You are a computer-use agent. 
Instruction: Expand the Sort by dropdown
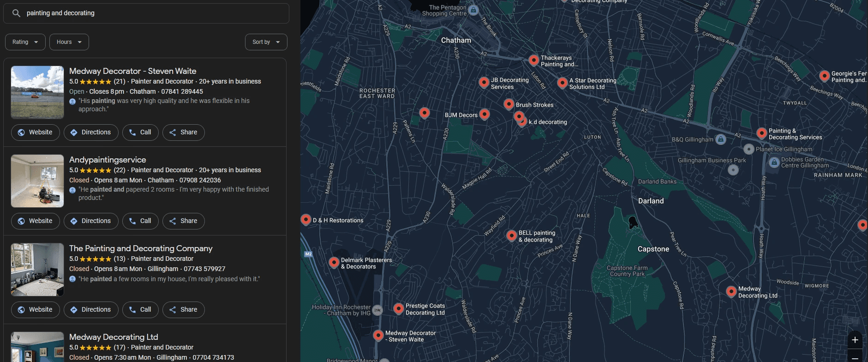click(266, 42)
